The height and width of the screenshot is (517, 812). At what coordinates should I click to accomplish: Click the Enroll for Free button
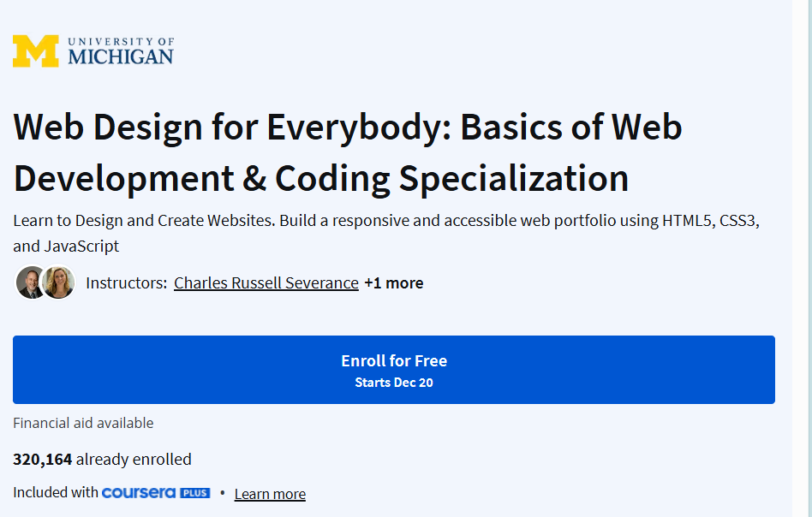pos(393,370)
